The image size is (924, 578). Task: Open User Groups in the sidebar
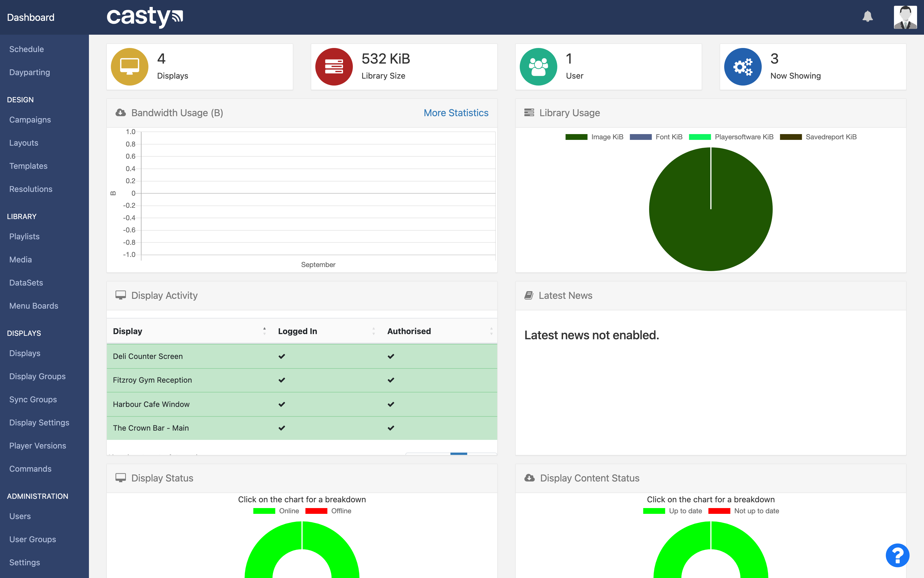(32, 539)
